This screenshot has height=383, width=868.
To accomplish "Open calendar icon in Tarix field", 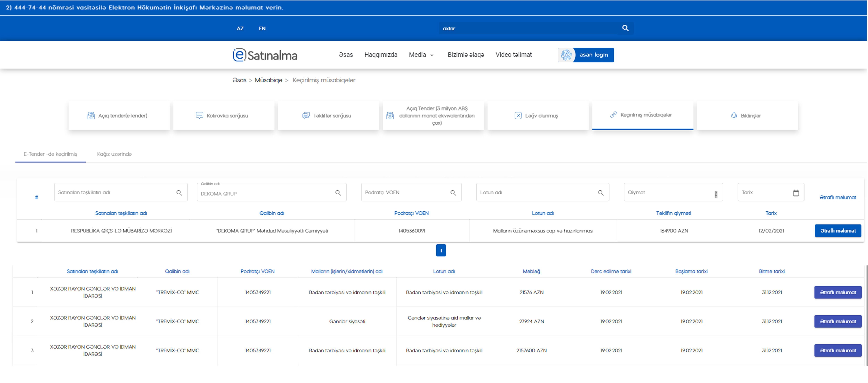I will coord(796,193).
